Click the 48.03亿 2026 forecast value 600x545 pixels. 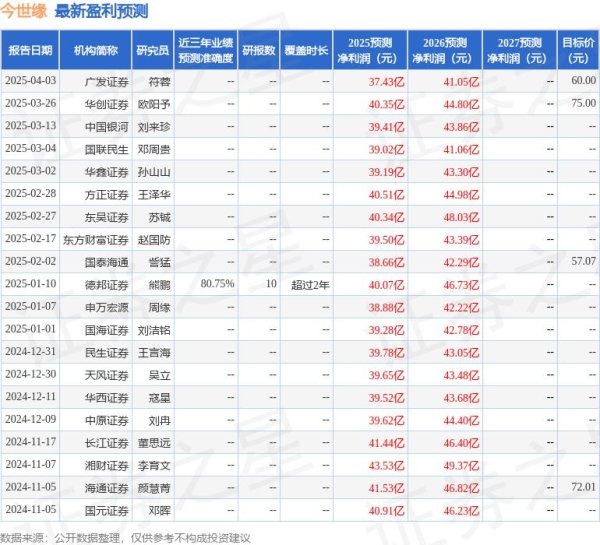461,217
